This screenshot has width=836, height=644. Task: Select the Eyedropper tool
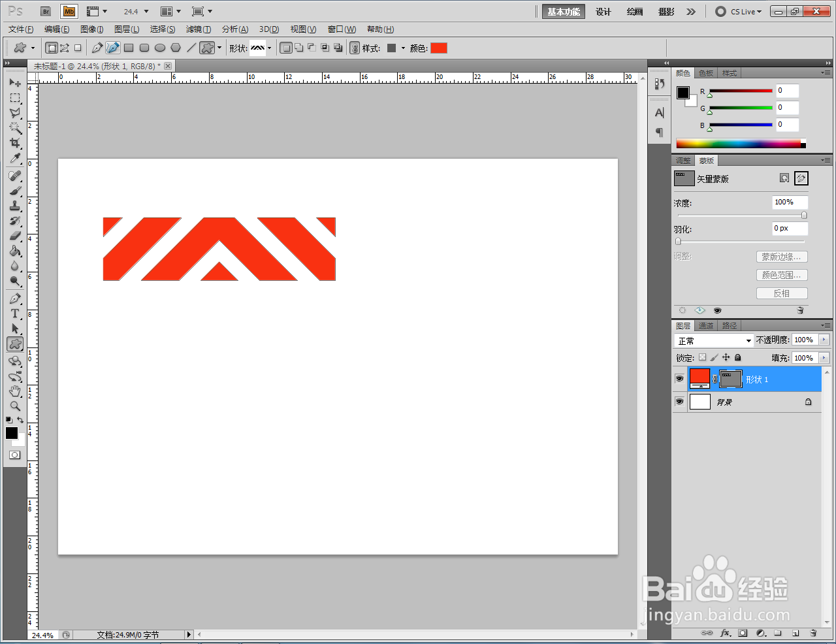[x=15, y=158]
